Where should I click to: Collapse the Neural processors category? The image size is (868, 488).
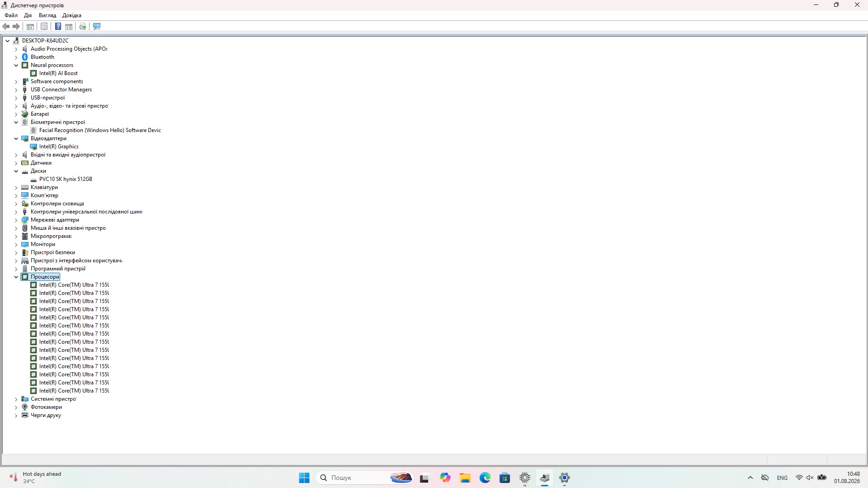click(16, 65)
